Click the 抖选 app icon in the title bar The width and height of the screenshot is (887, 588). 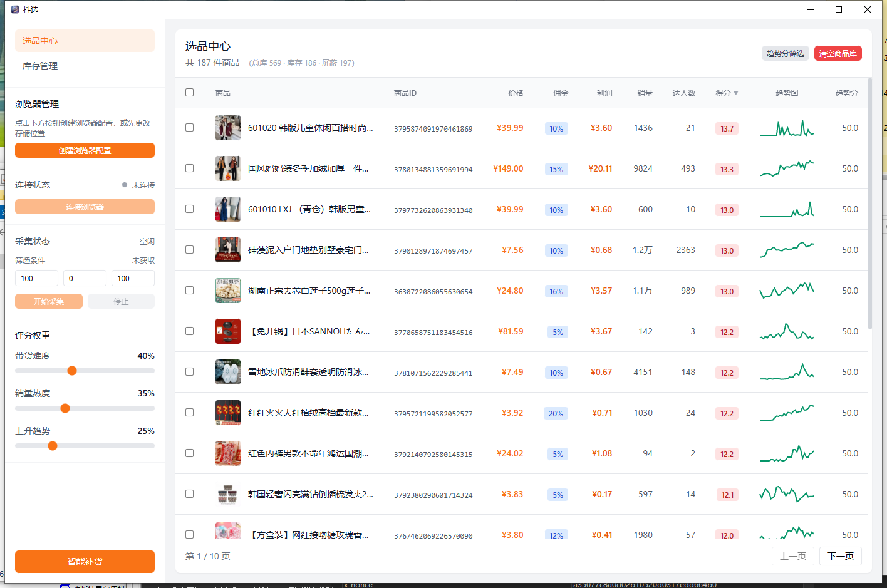click(x=15, y=9)
